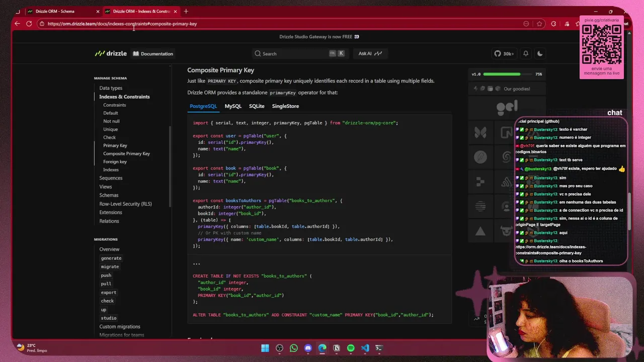Jump to Foreign key section

(x=115, y=161)
